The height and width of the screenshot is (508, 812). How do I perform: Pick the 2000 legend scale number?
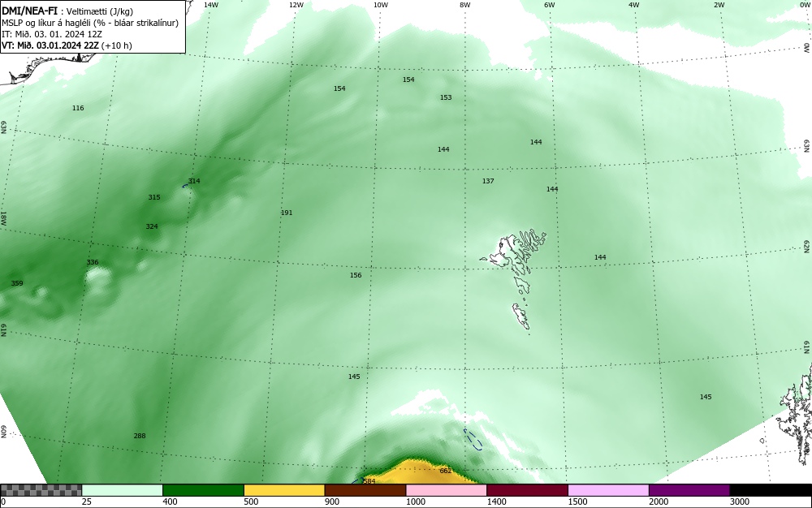(659, 502)
